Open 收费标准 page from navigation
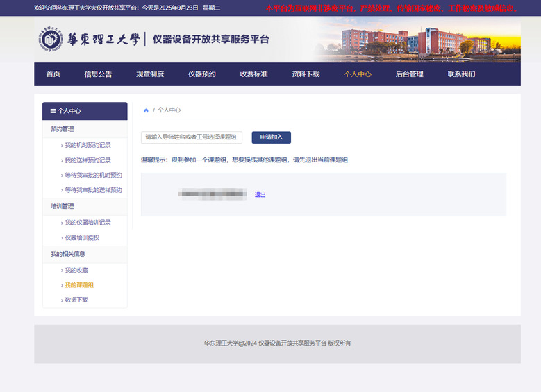Viewport: 541px width, 392px height. (x=253, y=74)
